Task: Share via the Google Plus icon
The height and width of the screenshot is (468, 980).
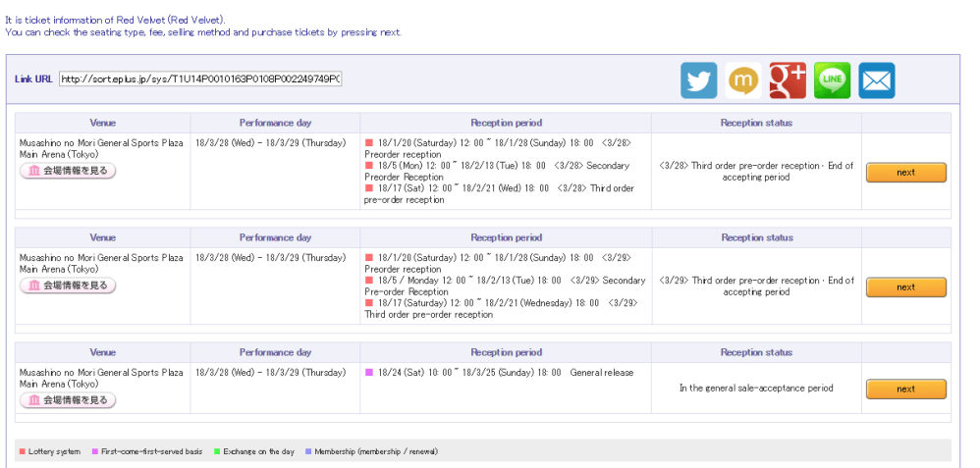Action: tap(788, 80)
